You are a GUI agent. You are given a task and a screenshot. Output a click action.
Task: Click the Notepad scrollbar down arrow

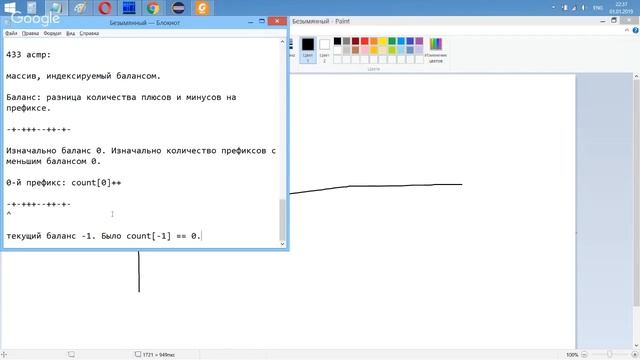coord(282,244)
